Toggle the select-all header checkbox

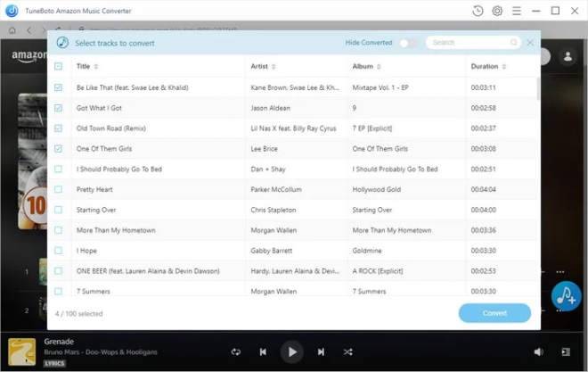[x=59, y=66]
